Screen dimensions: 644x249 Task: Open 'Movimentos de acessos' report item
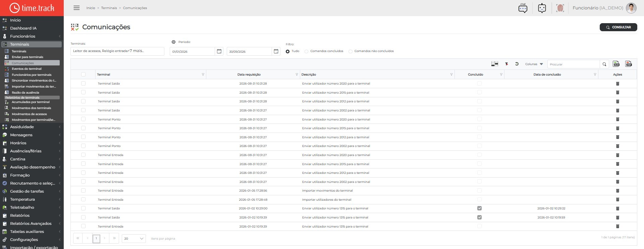(x=29, y=114)
